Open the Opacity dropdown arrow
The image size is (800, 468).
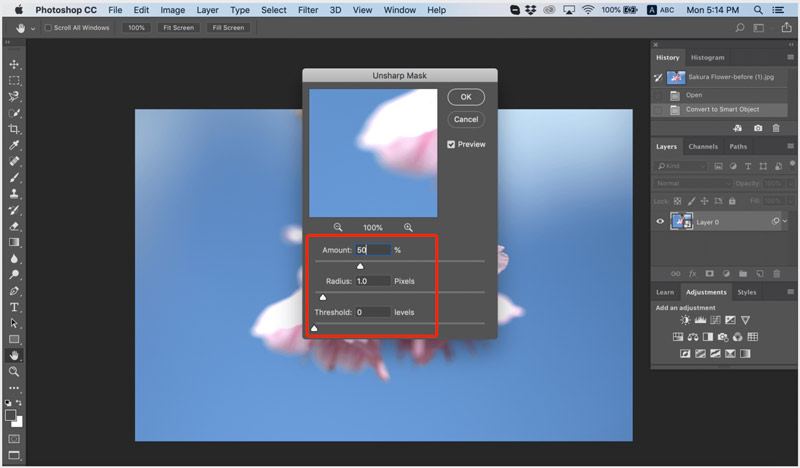pos(790,183)
